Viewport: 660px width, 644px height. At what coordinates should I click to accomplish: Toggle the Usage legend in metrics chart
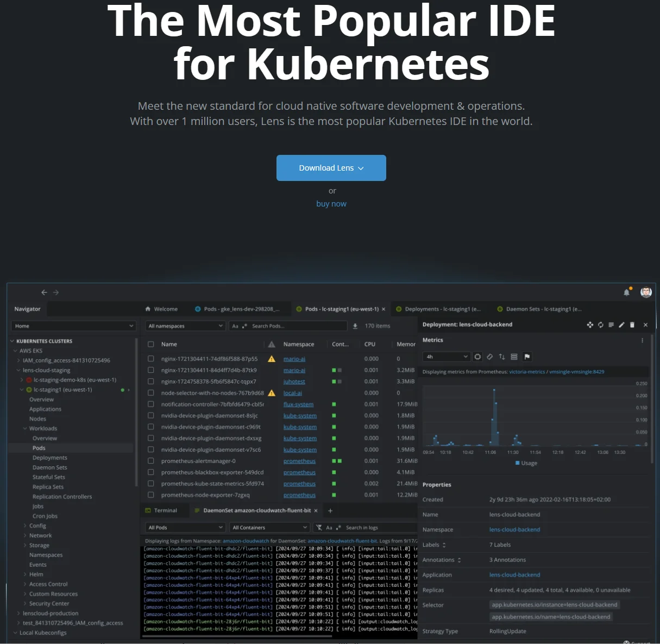click(x=526, y=463)
